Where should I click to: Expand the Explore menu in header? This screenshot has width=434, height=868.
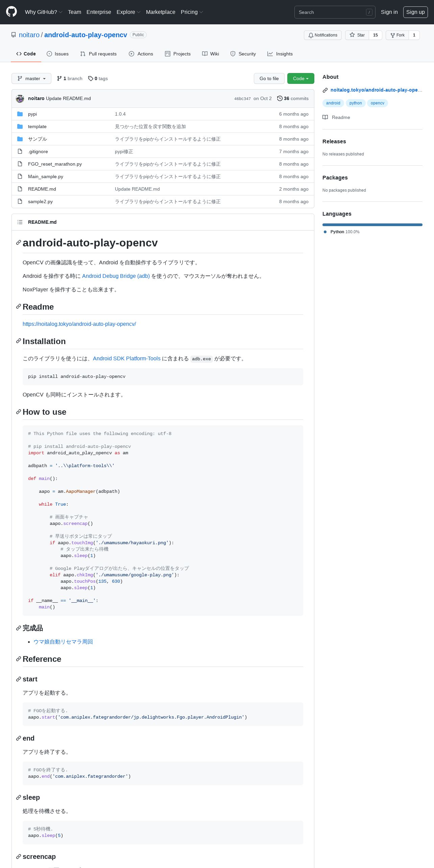point(128,12)
